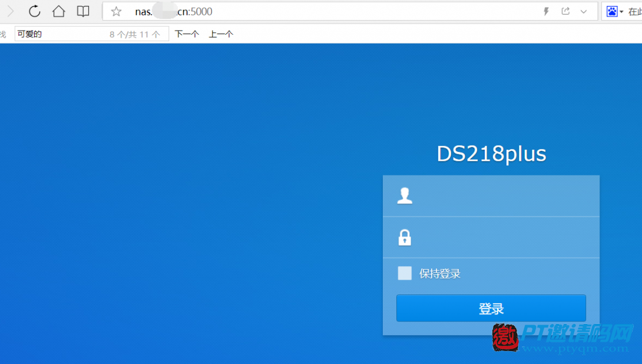Viewport: 642px width, 364px height.
Task: Click the lightning speed-mode icon
Action: [545, 11]
